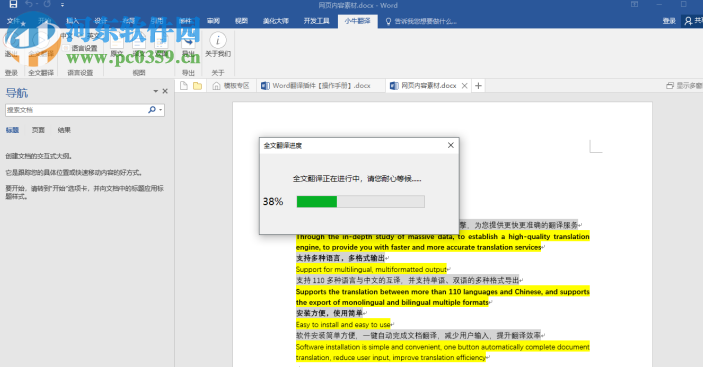The height and width of the screenshot is (367, 703).
Task: Select the 小牛翻译 ribbon tab
Action: [x=357, y=21]
